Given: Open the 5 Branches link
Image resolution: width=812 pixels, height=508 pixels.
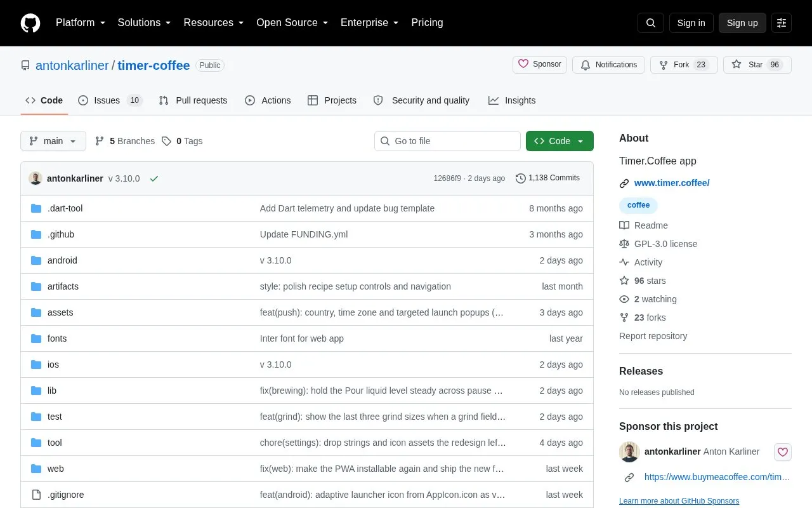Looking at the screenshot, I should tap(125, 141).
